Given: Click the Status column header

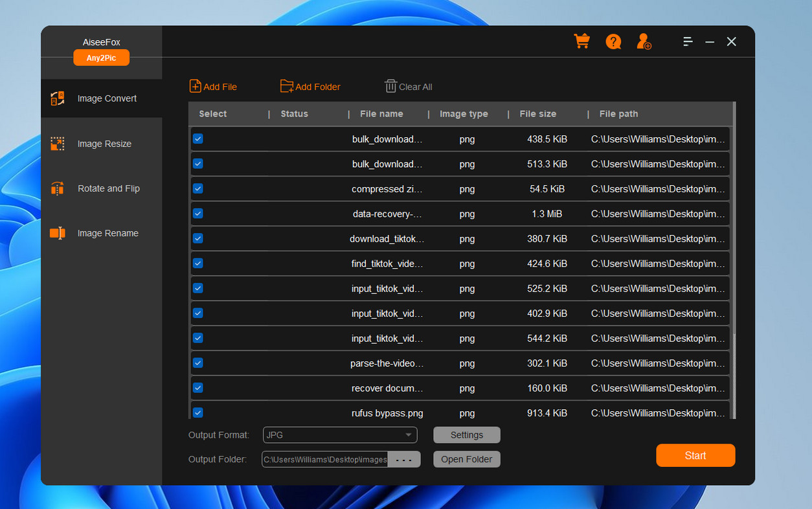Looking at the screenshot, I should (x=295, y=114).
